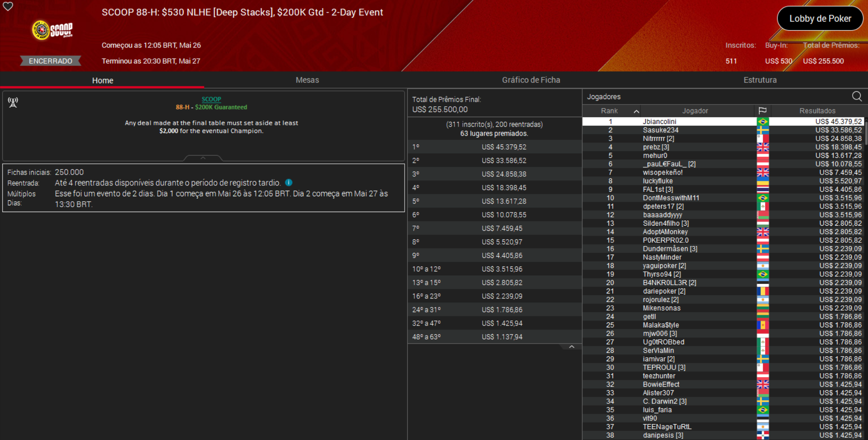
Task: Click the 1º place prize row
Action: [495, 147]
